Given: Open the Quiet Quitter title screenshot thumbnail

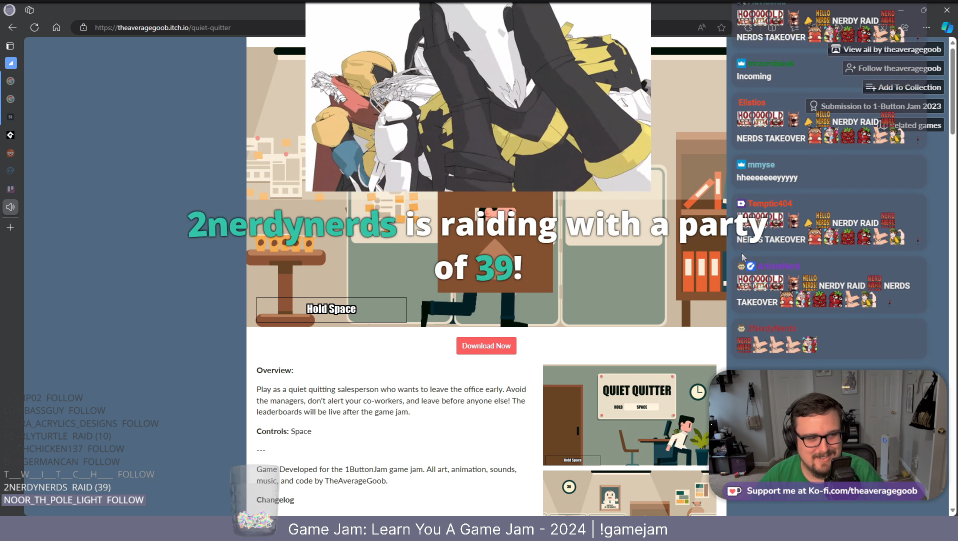Looking at the screenshot, I should tap(629, 416).
